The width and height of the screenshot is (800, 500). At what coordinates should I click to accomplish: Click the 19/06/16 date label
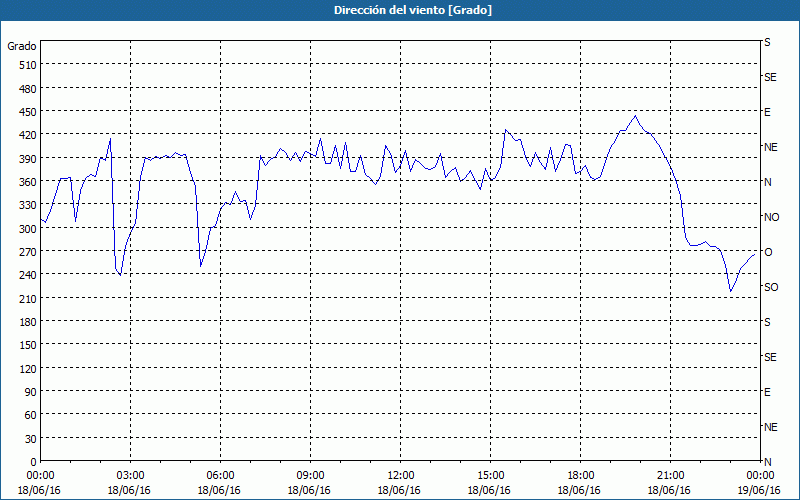tap(759, 490)
